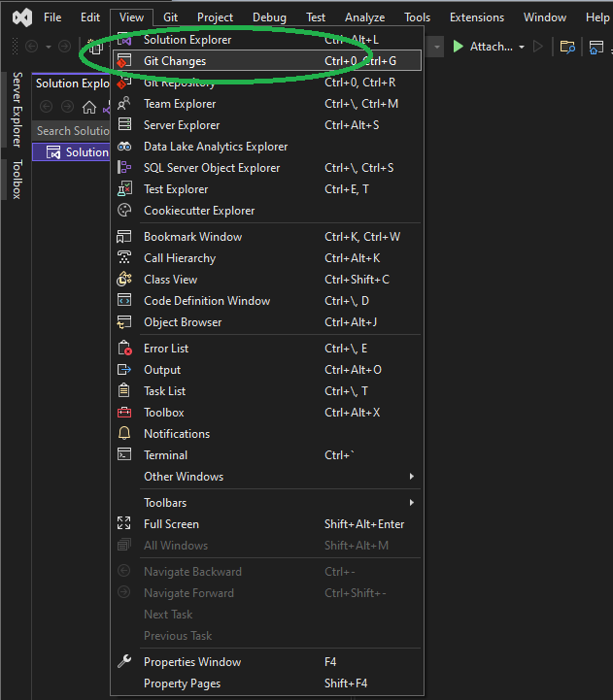Click the Data Lake Analytics binoculars icon
Screen dimensions: 613x700
point(124,147)
